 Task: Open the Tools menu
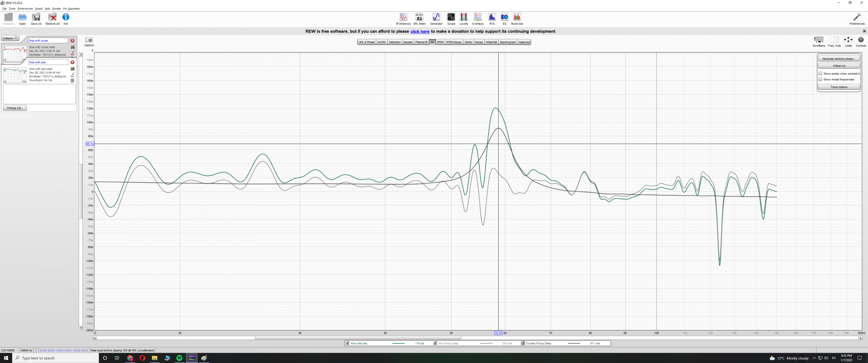pyautogui.click(x=12, y=9)
